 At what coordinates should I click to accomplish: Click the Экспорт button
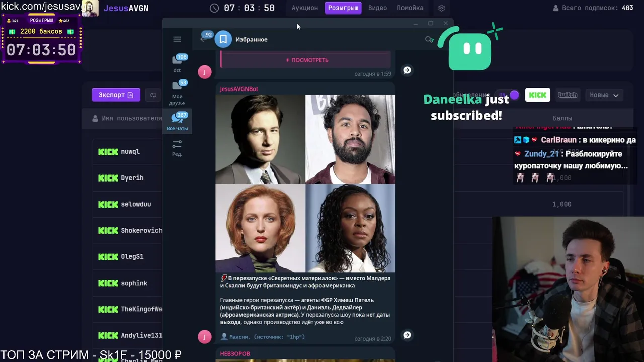point(116,95)
